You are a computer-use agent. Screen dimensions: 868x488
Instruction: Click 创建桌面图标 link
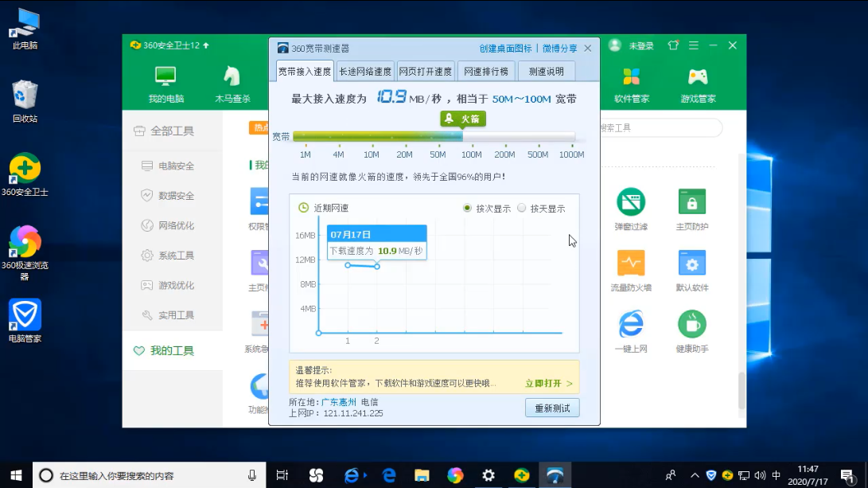pos(505,49)
